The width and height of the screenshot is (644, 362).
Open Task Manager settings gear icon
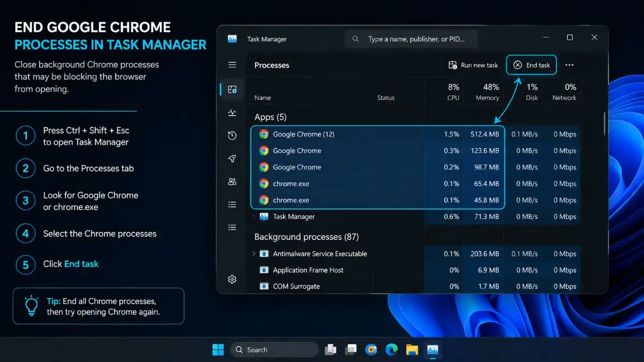click(x=232, y=279)
